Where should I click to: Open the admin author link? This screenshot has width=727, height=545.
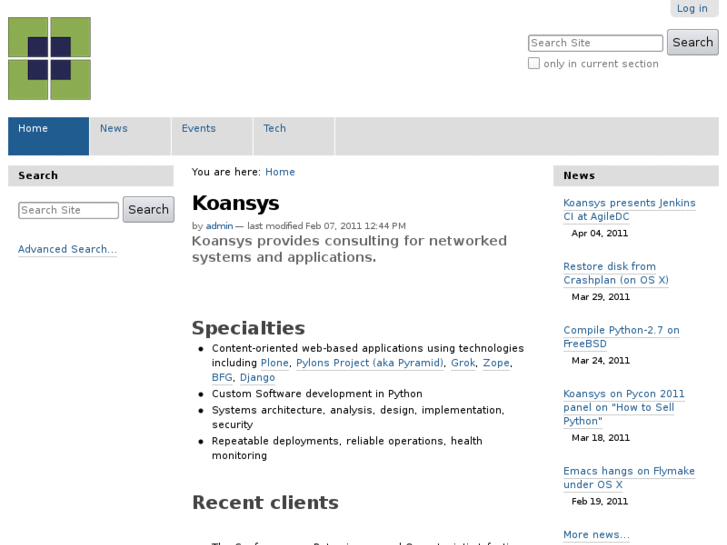pos(219,226)
